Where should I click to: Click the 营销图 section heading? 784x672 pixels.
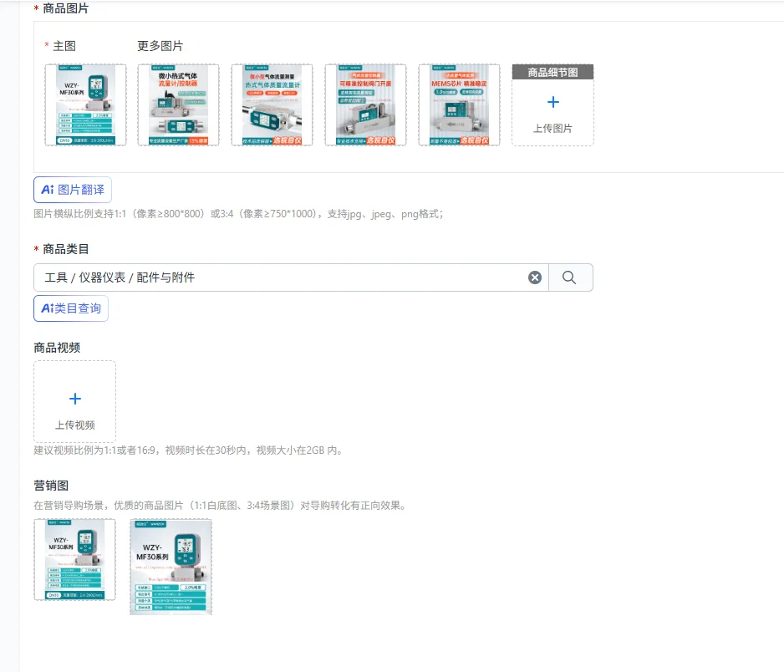click(51, 485)
